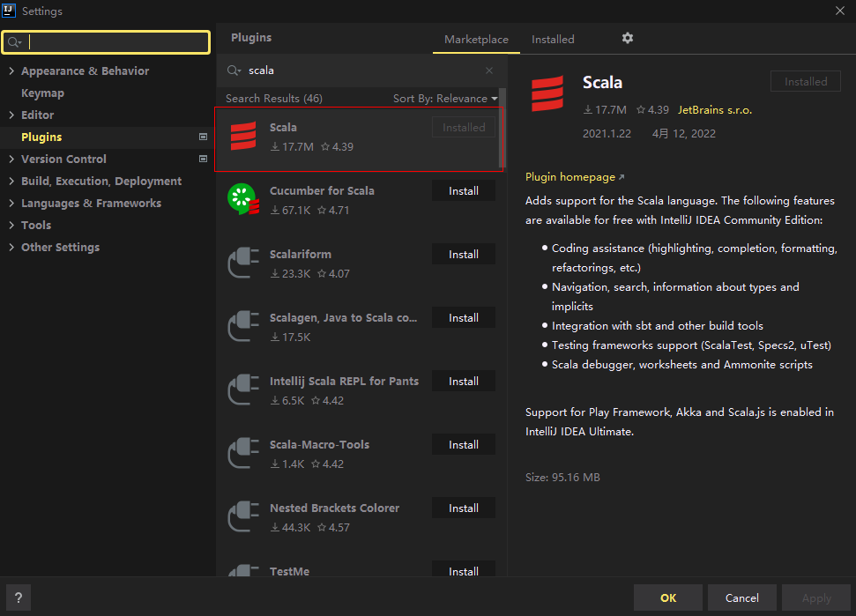The image size is (856, 616).
Task: Click the large Scala logo in details pane
Action: (547, 93)
